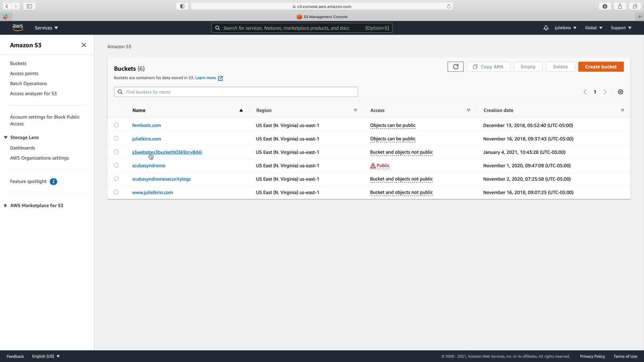Click the Create bucket button
The image size is (644, 362).
coord(601,67)
